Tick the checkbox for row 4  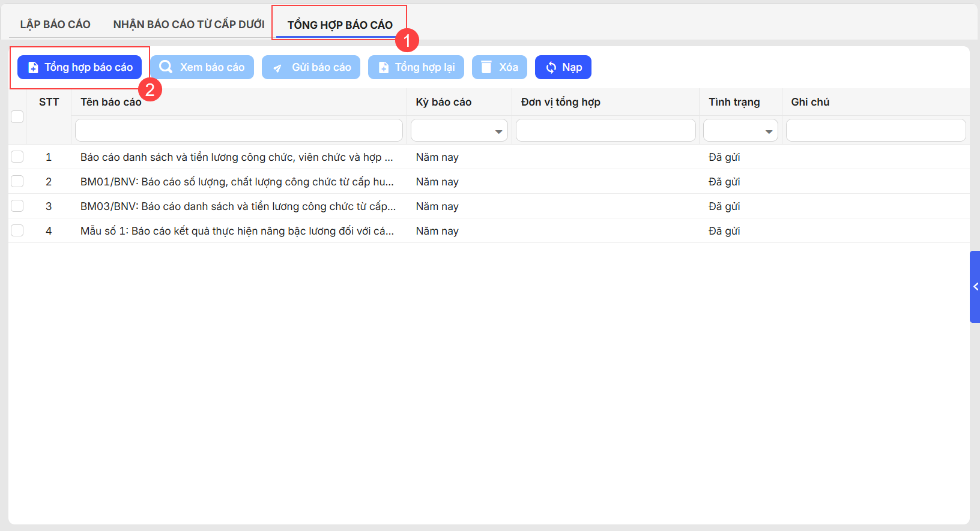pyautogui.click(x=17, y=230)
